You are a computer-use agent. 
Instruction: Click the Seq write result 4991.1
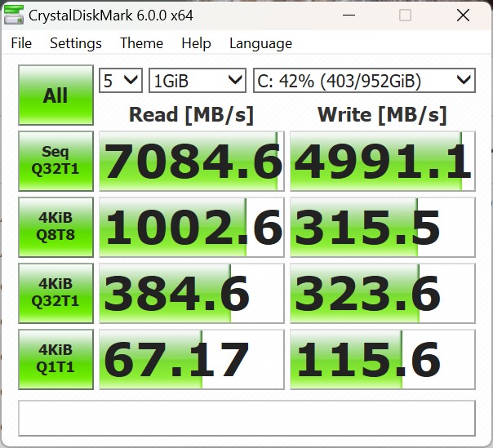[x=383, y=161]
